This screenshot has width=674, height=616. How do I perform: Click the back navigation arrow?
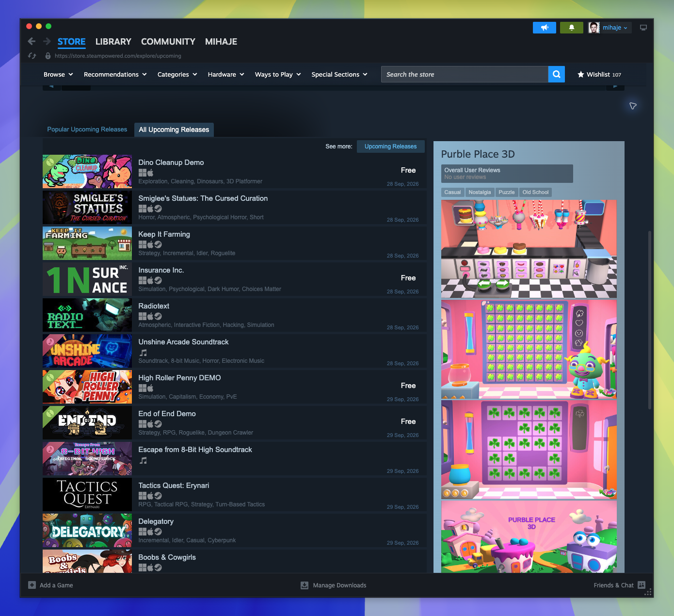[32, 41]
